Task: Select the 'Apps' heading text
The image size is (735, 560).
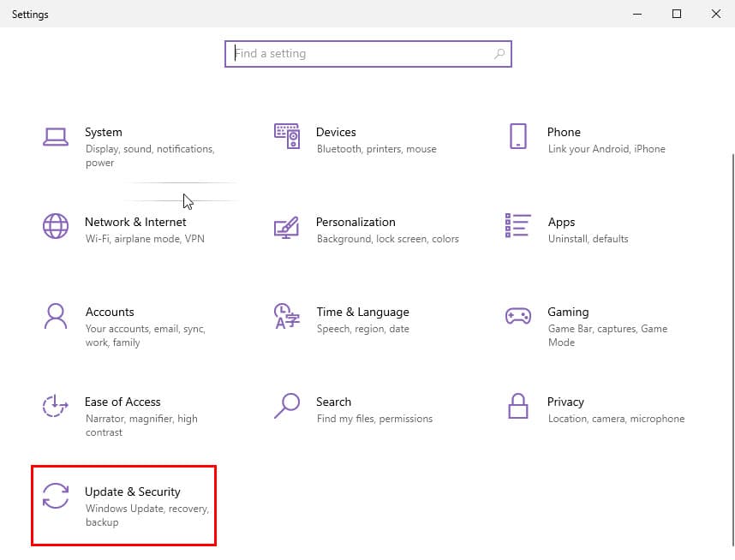Action: pyautogui.click(x=562, y=222)
